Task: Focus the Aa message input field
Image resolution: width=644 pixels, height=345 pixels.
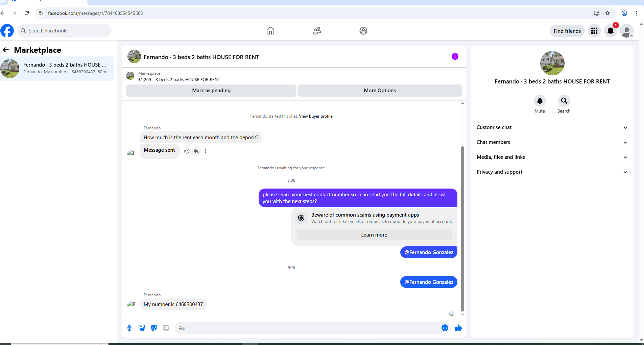Action: 308,328
